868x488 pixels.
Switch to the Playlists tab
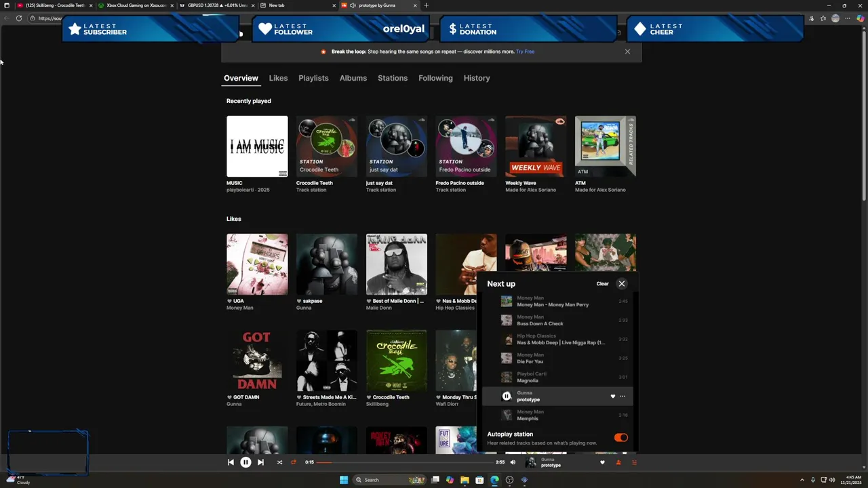point(313,78)
